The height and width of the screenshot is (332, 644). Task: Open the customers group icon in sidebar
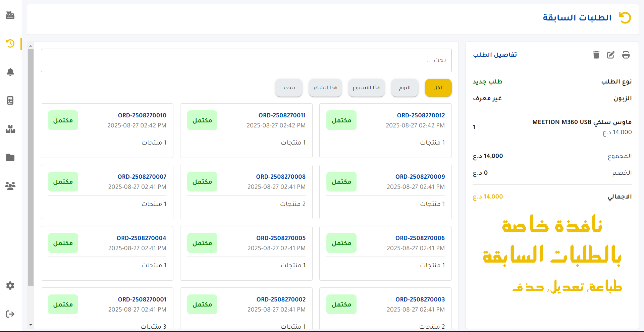click(10, 186)
